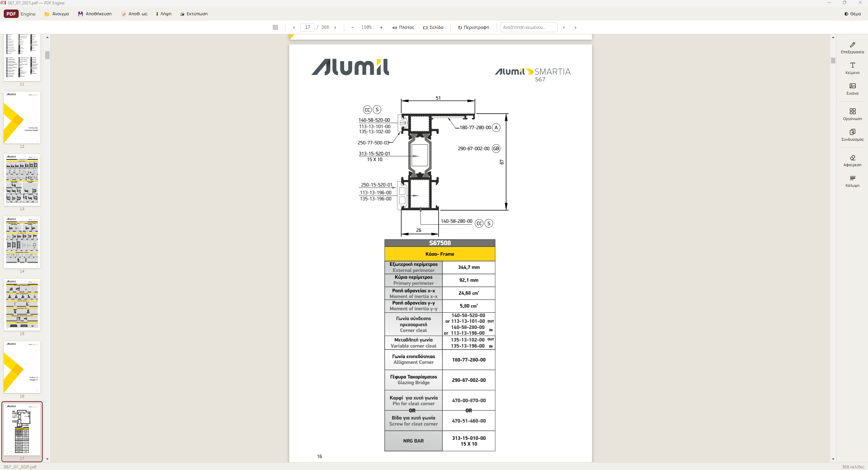Restore the PDF Engine window size
This screenshot has height=470, width=868.
click(x=845, y=3)
